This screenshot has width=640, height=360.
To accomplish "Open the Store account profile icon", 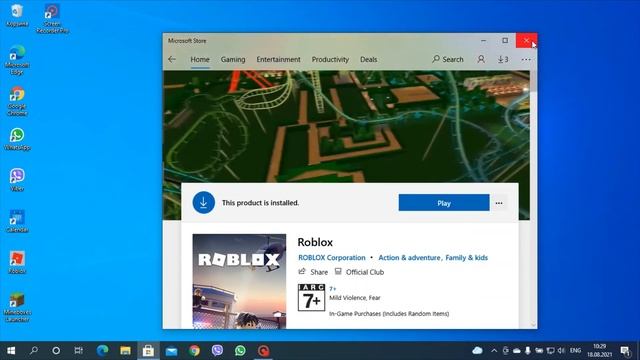I will coord(481,60).
